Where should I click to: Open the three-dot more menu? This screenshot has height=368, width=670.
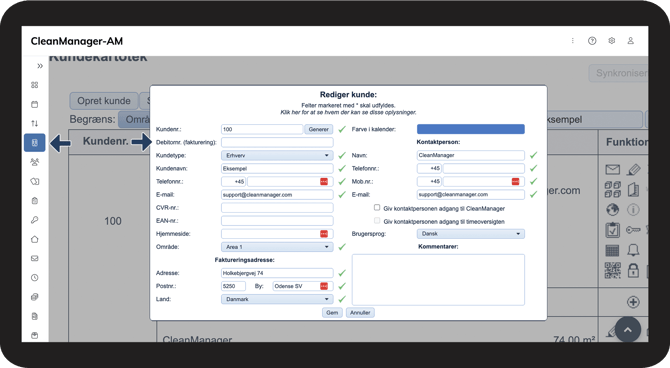pos(573,41)
